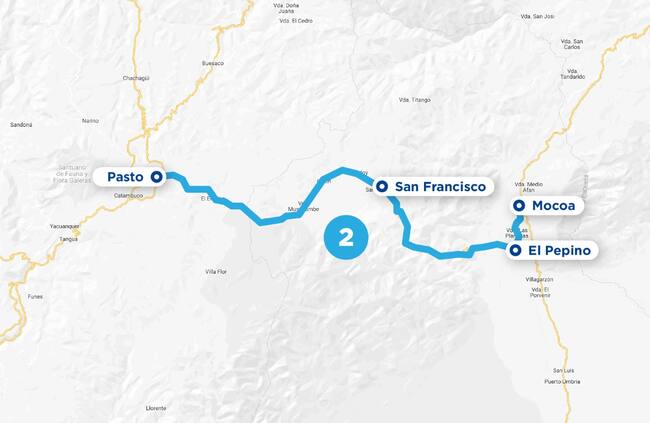650x423 pixels.
Task: Click the Pasto location marker circle
Action: [x=156, y=177]
